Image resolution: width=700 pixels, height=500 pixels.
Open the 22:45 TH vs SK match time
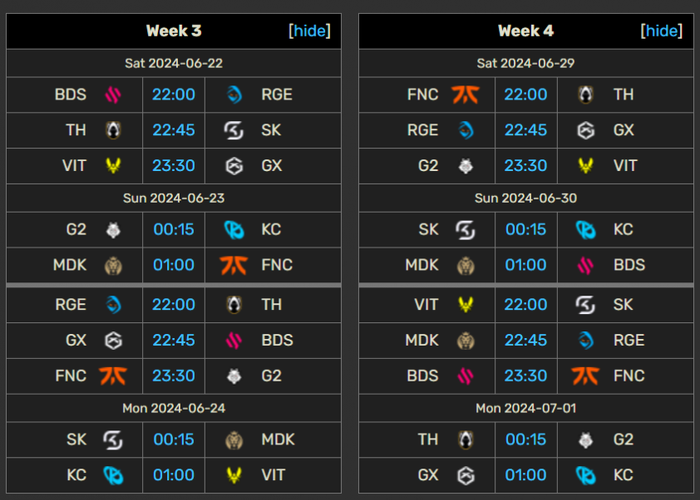click(174, 130)
